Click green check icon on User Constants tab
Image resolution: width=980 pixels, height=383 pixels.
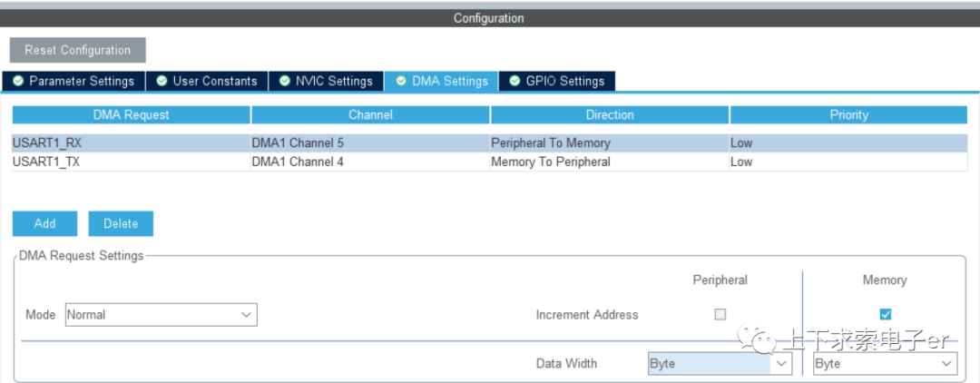point(162,81)
